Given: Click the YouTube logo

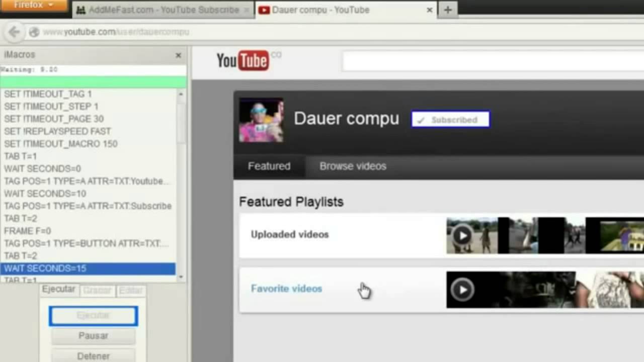Looking at the screenshot, I should click(243, 60).
